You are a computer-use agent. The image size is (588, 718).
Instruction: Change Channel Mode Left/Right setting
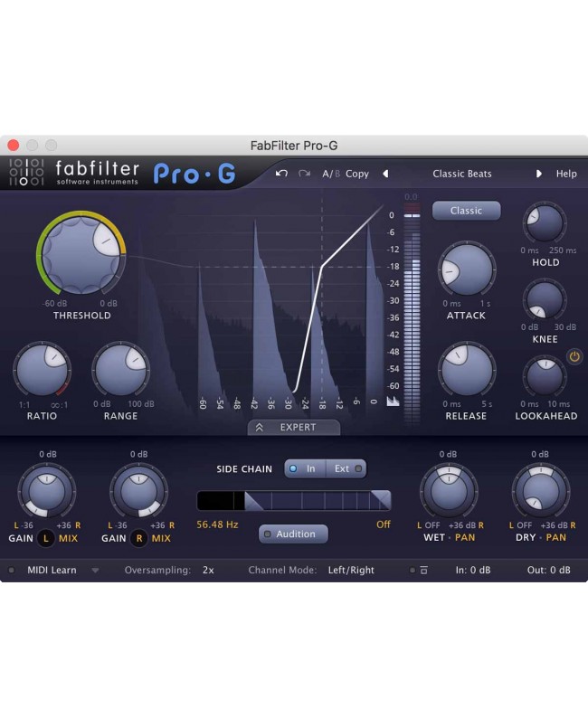pyautogui.click(x=351, y=571)
